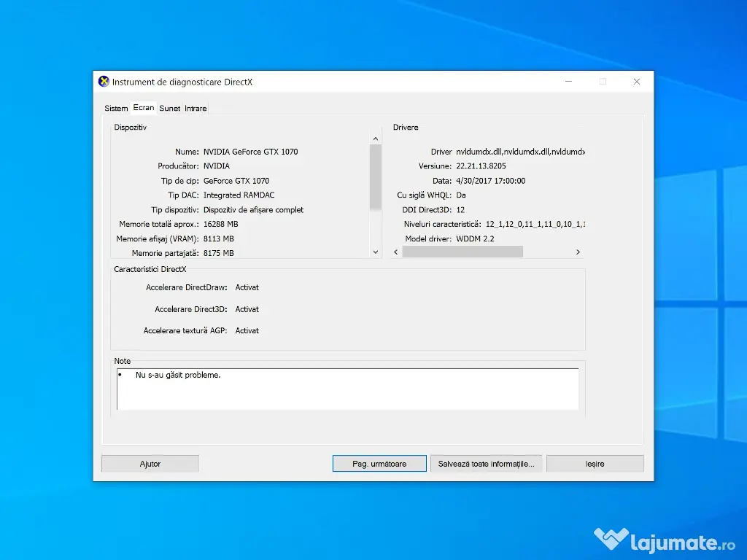Click the feature levels 12_1,12_0,11_1 value
Viewport: 747px width, 560px height.
click(535, 224)
